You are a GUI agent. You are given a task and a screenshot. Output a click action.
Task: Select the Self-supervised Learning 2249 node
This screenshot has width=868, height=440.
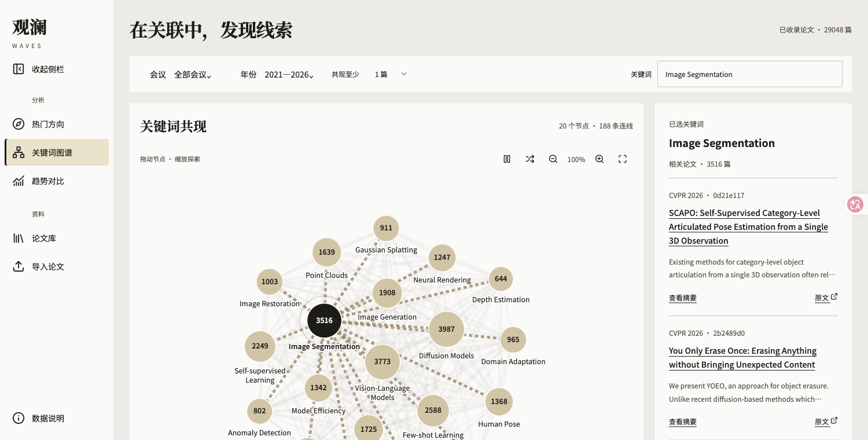pos(260,346)
